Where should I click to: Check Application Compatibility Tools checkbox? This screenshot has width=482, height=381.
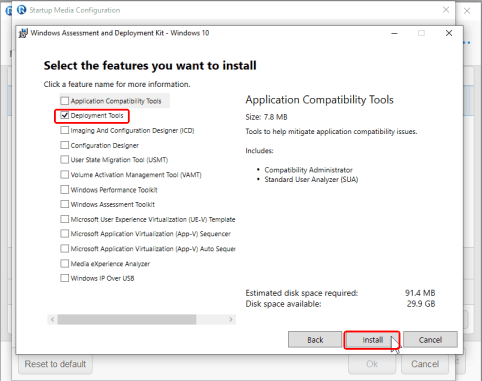pyautogui.click(x=65, y=101)
